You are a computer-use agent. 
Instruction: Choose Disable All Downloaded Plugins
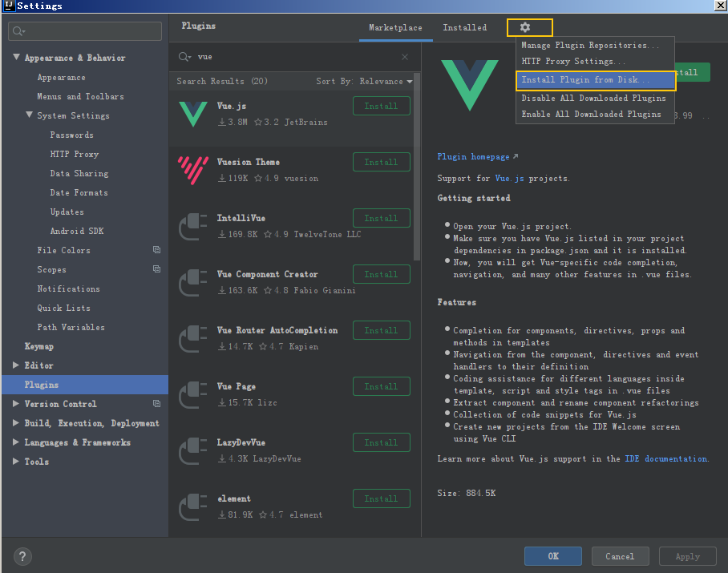595,98
